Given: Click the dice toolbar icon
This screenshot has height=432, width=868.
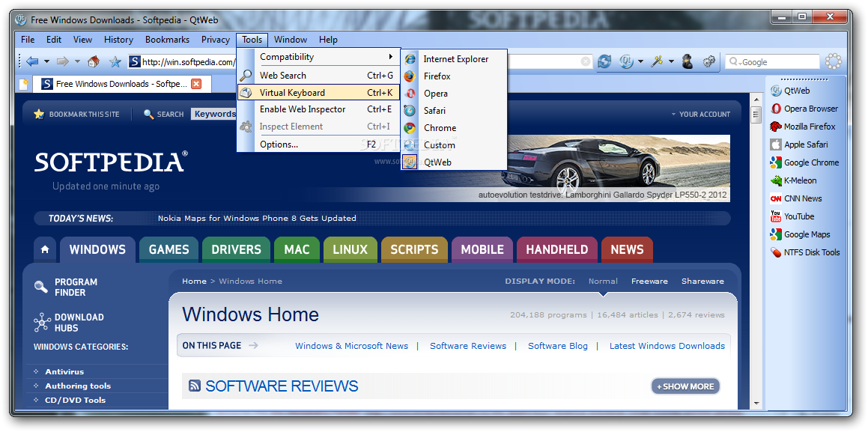Looking at the screenshot, I should (709, 61).
